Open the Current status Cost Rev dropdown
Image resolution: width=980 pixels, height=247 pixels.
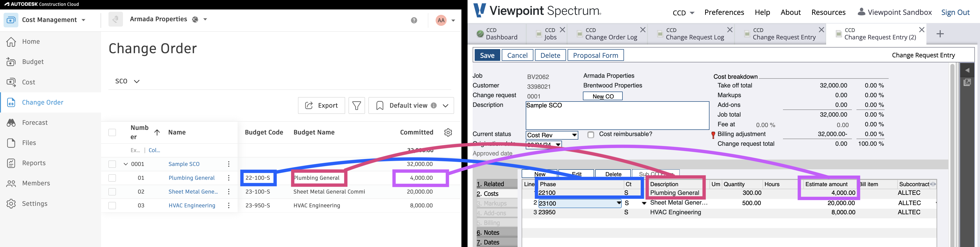[574, 135]
